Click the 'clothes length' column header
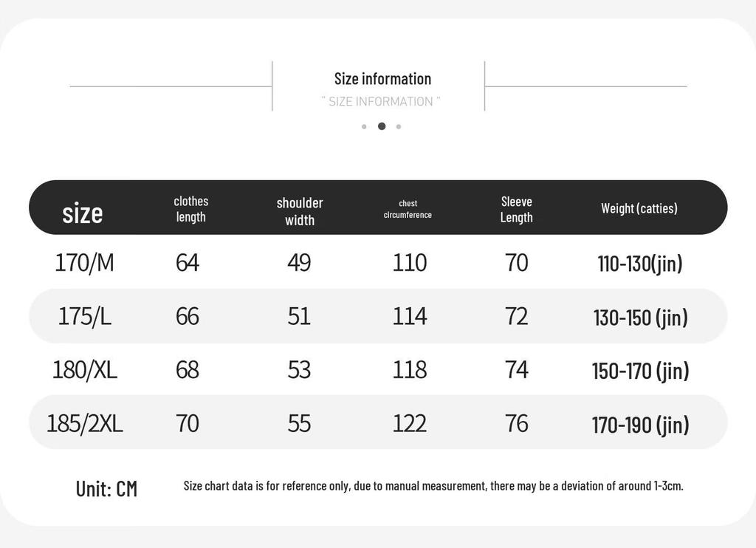This screenshot has width=756, height=548. click(x=191, y=209)
